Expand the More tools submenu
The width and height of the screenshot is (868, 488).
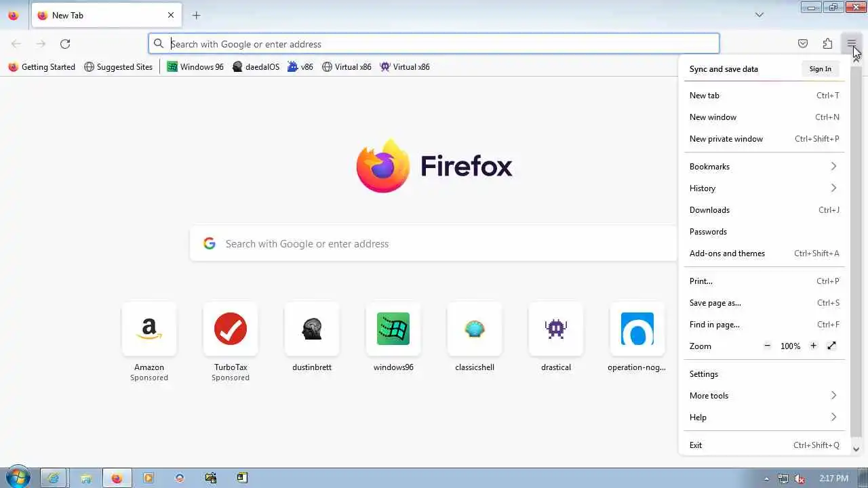tap(764, 396)
